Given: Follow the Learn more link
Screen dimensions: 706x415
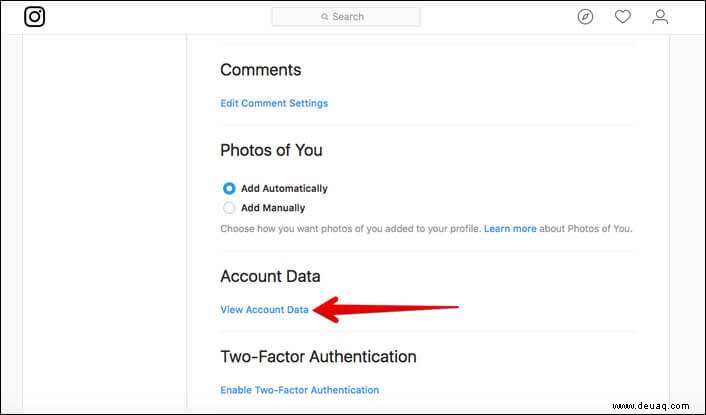Looking at the screenshot, I should 510,229.
